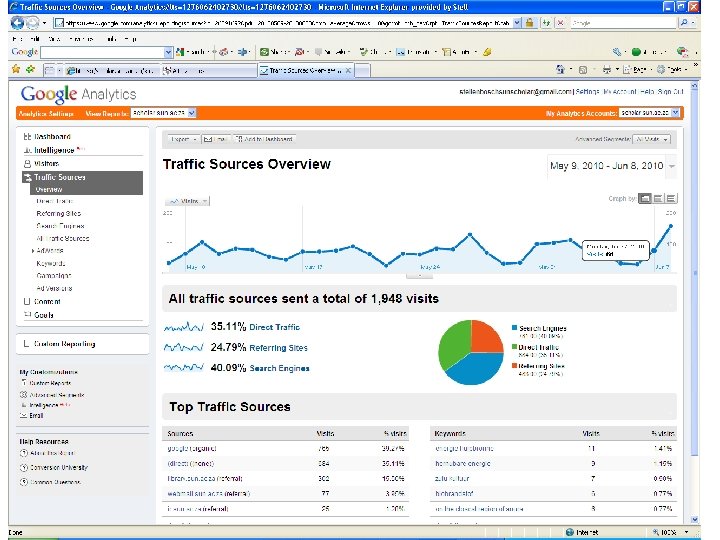Set graph by week view icon
The width and height of the screenshot is (720, 540).
point(658,198)
